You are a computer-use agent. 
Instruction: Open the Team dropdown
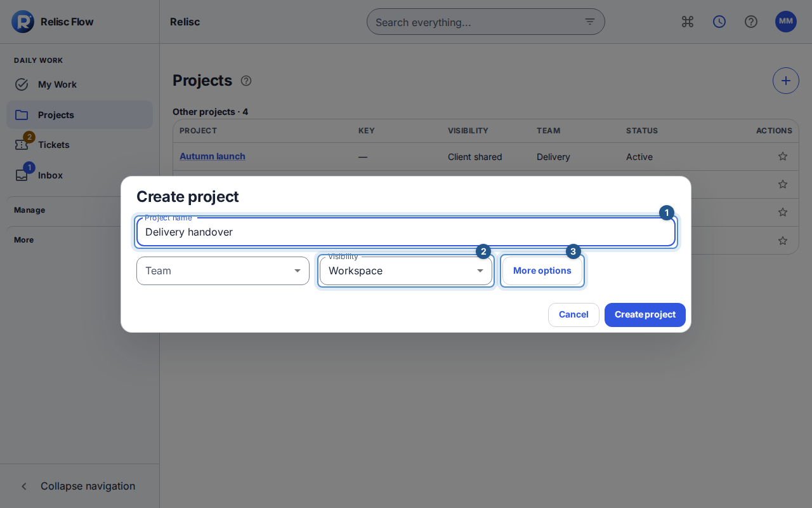(223, 271)
